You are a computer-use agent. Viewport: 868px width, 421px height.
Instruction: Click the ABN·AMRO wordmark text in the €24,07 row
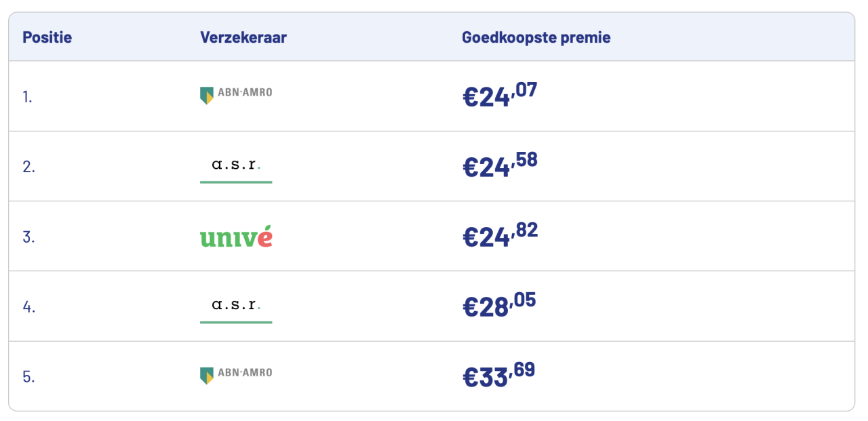click(x=244, y=92)
